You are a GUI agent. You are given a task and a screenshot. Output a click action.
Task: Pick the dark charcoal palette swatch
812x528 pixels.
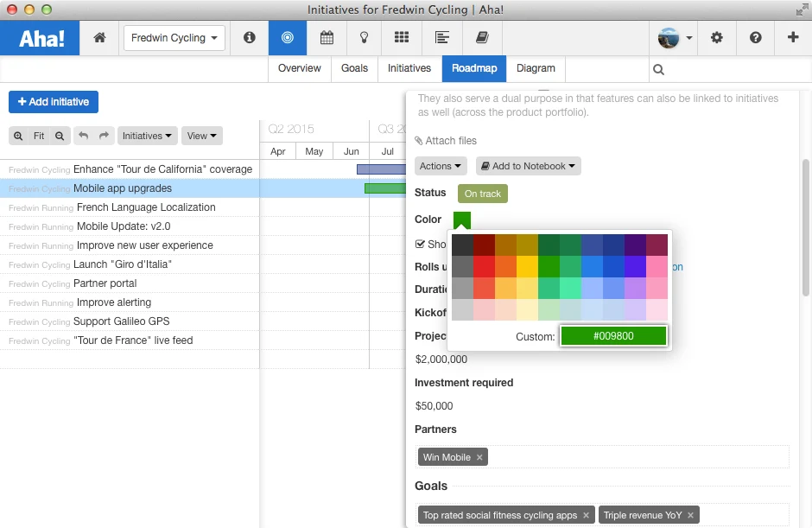pos(462,245)
